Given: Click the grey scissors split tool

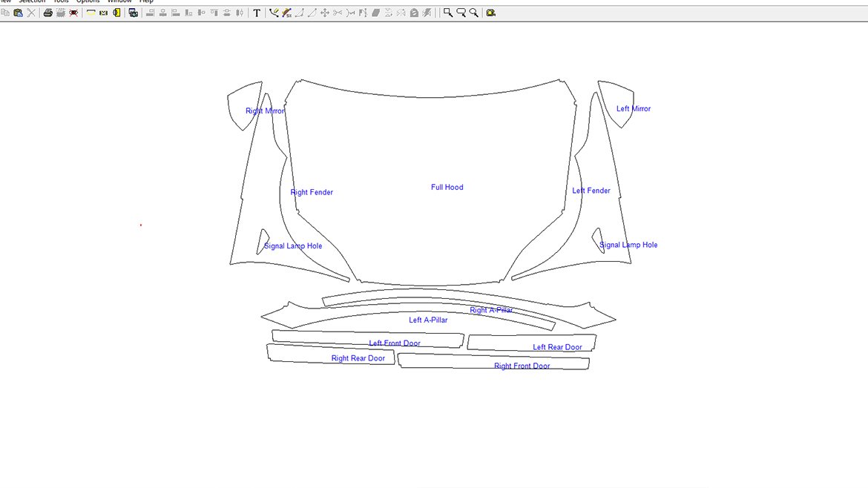Looking at the screenshot, I should tap(338, 13).
